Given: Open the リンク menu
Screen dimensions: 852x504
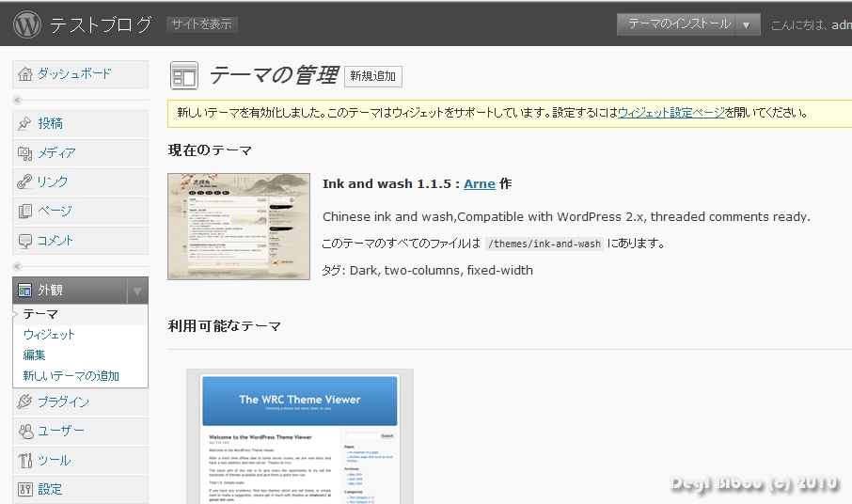Looking at the screenshot, I should (81, 181).
